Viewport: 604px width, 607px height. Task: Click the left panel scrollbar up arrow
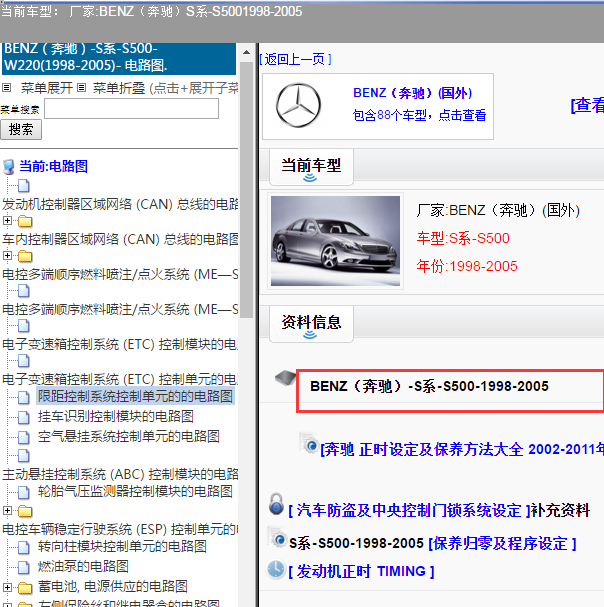click(246, 52)
